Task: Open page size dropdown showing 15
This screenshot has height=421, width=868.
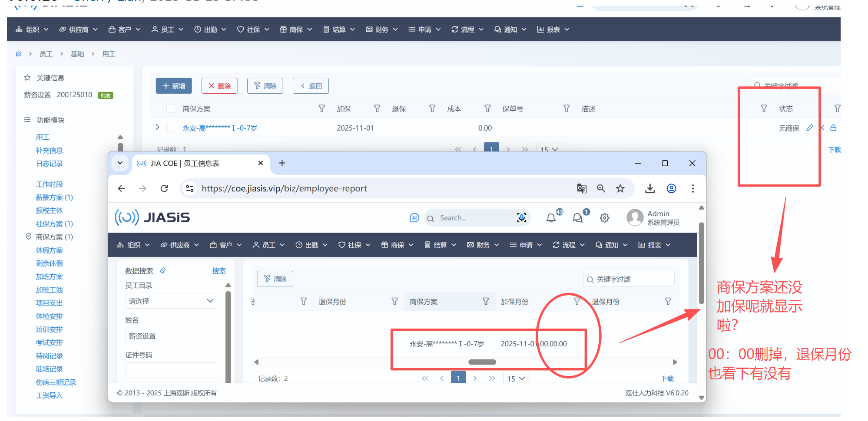Action: [x=516, y=378]
